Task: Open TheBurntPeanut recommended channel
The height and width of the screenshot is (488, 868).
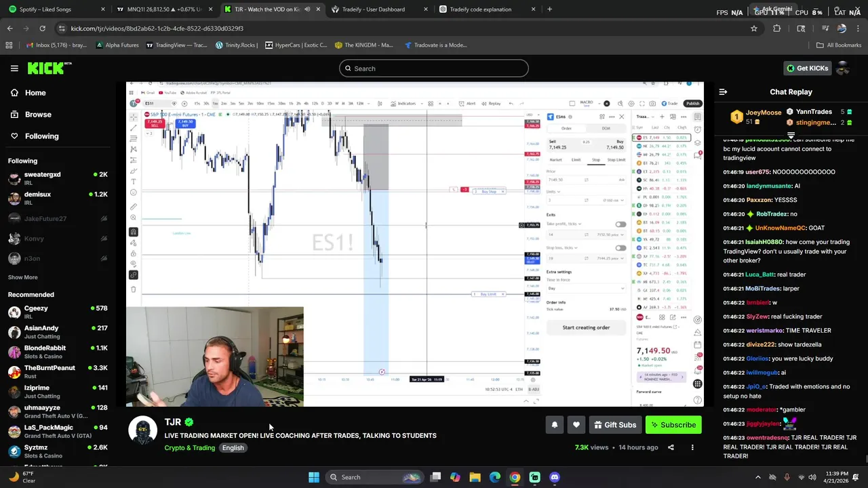Action: tap(58, 372)
